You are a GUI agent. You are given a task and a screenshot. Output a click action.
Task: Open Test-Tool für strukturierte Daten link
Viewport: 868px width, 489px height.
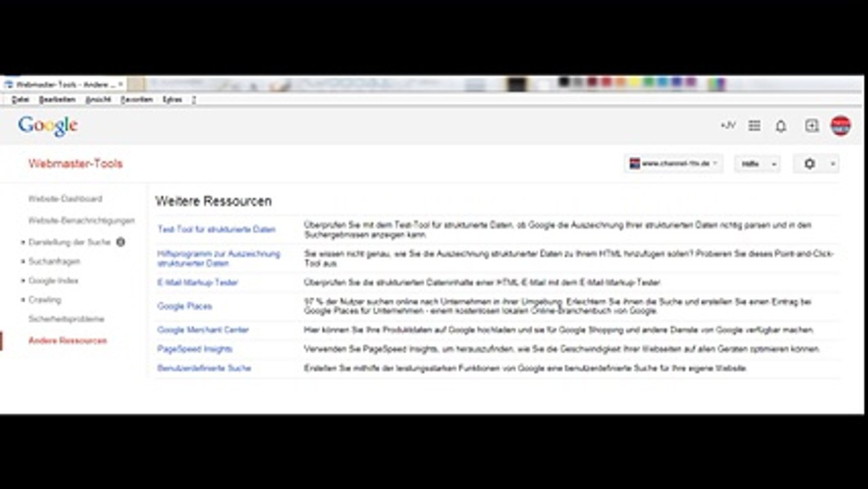[217, 230]
